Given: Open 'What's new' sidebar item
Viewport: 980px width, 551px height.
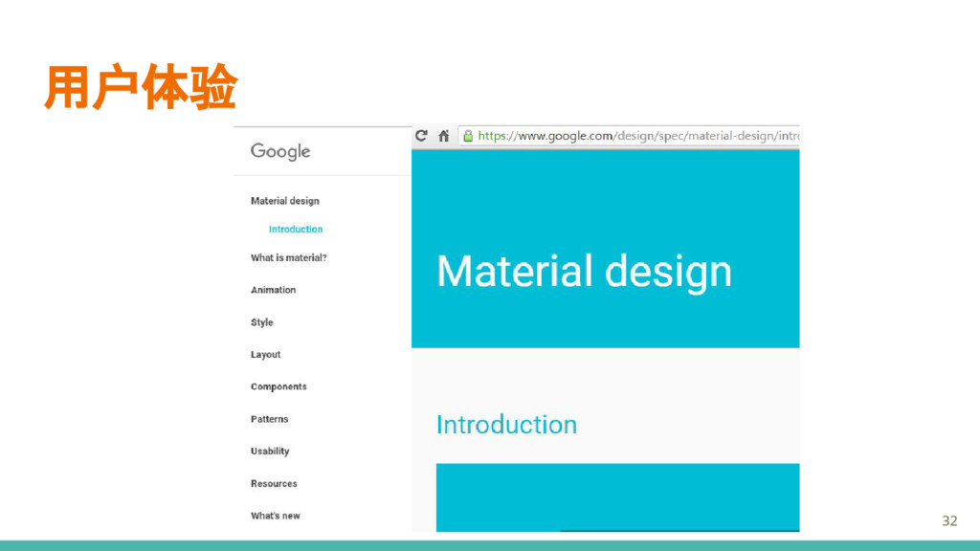Looking at the screenshot, I should 276,516.
